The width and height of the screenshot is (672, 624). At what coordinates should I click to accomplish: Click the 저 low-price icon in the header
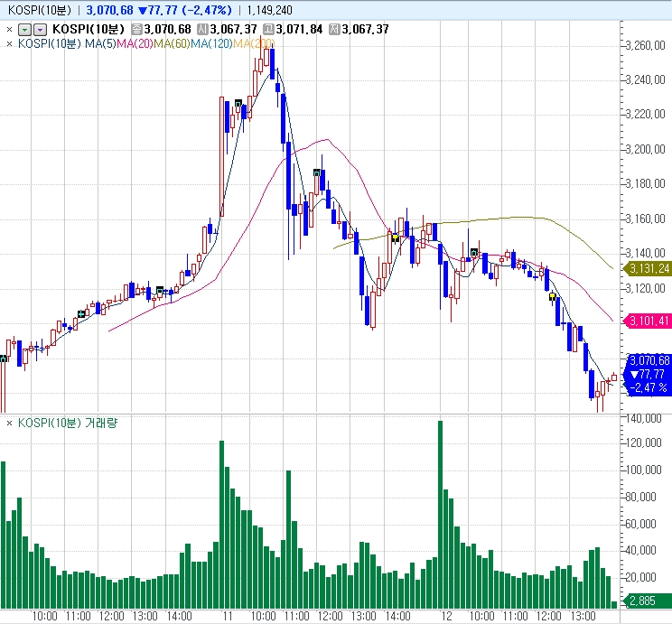pos(335,29)
